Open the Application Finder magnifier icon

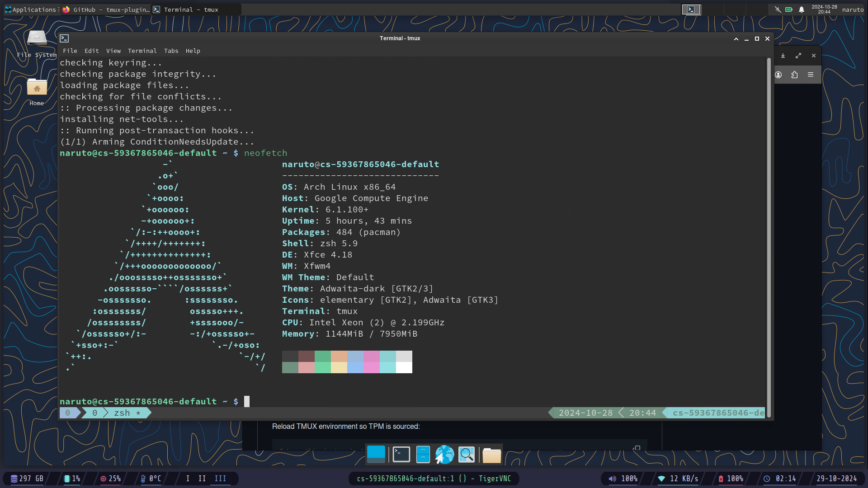click(x=467, y=455)
